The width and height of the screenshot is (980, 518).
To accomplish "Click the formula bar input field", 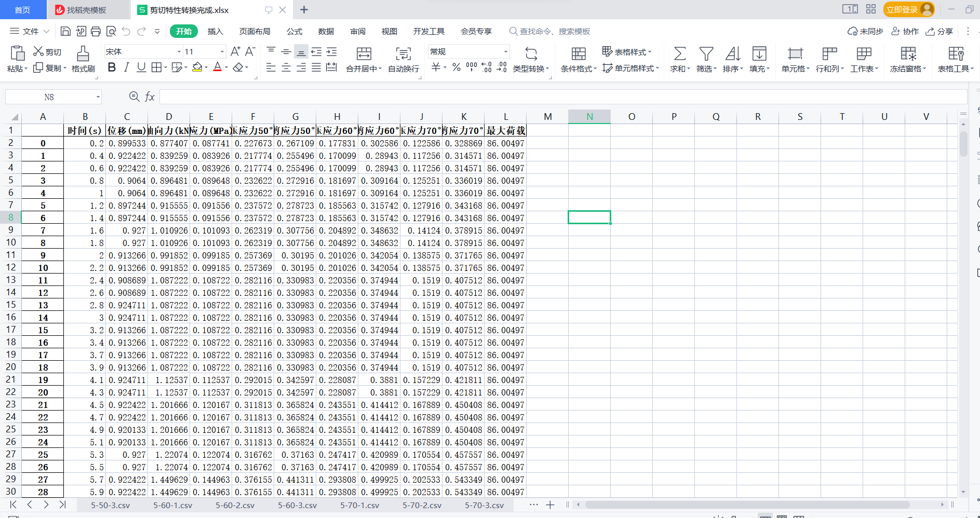I will click(563, 97).
